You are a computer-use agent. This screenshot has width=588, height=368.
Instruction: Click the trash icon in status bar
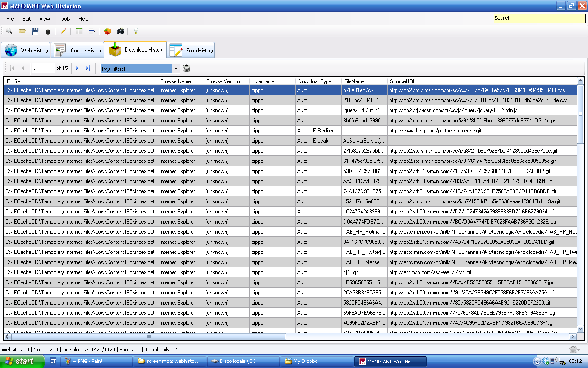click(x=572, y=350)
